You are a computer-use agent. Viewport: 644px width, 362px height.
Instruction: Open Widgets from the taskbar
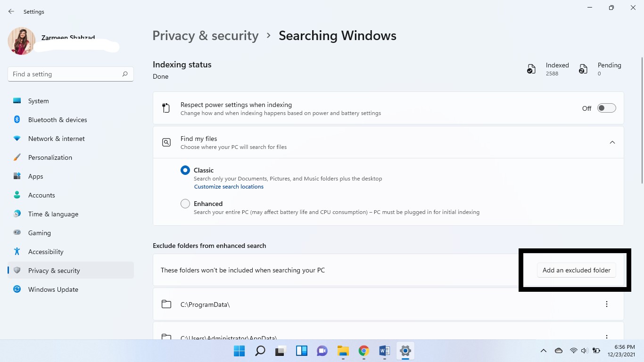point(302,351)
